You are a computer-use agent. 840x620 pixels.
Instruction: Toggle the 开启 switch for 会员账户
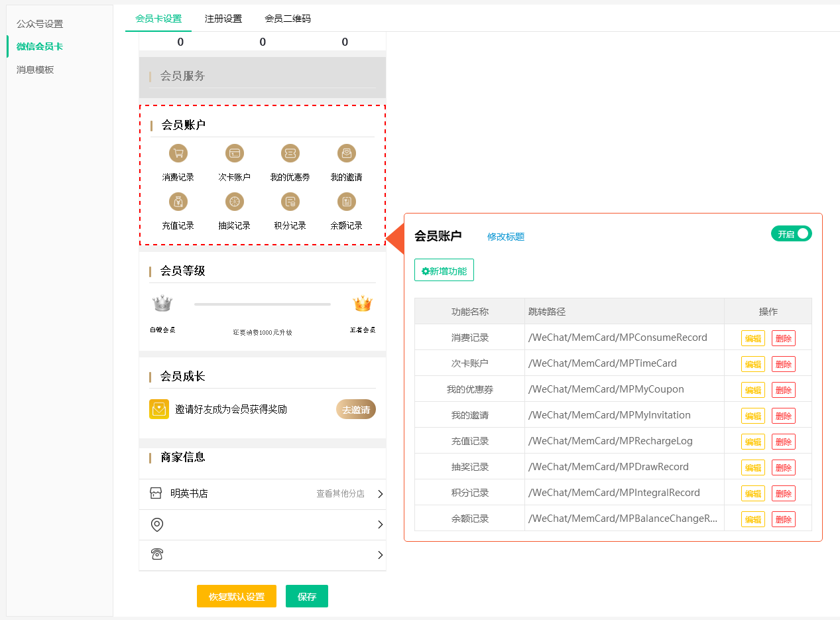(x=791, y=234)
